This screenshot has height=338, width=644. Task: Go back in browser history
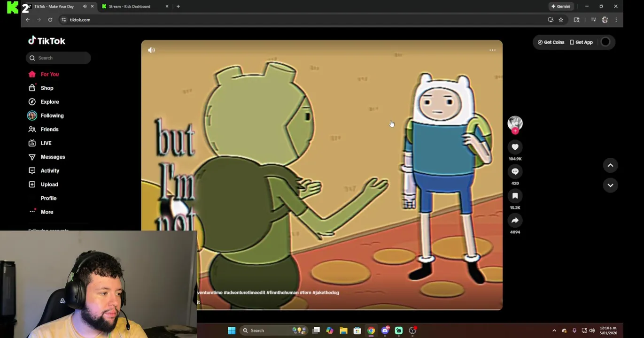point(28,20)
